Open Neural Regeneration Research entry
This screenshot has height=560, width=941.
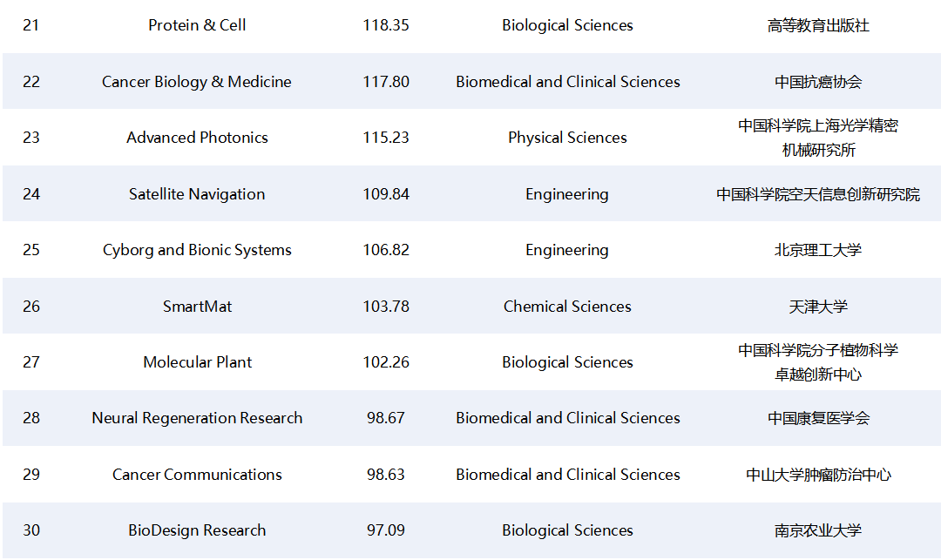197,418
